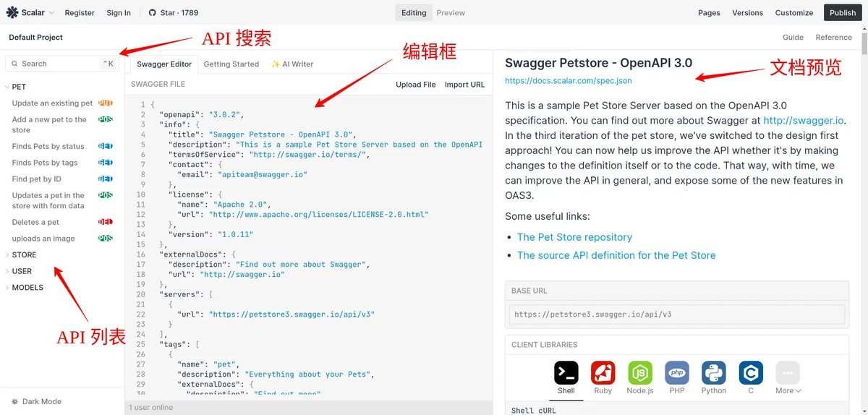Viewport: 868px width, 415px height.
Task: Collapse the PET section
Action: pos(19,87)
